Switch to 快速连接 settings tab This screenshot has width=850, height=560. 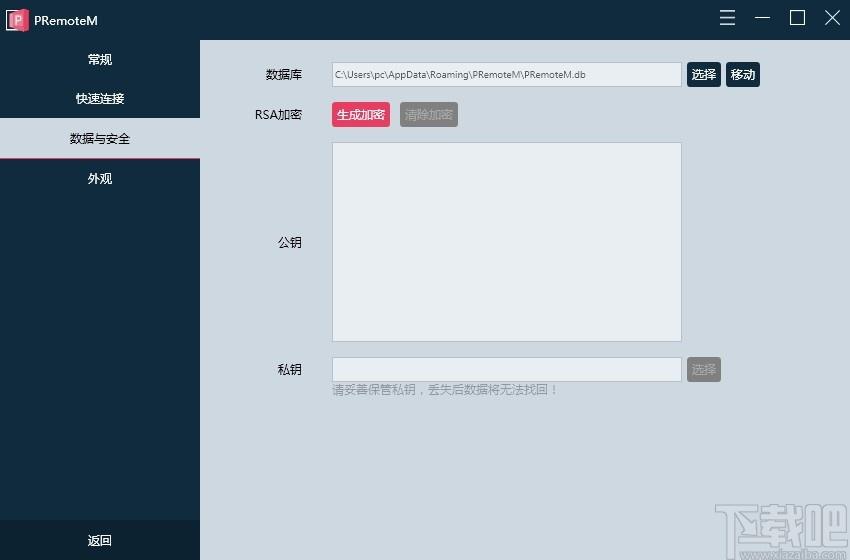(x=100, y=98)
